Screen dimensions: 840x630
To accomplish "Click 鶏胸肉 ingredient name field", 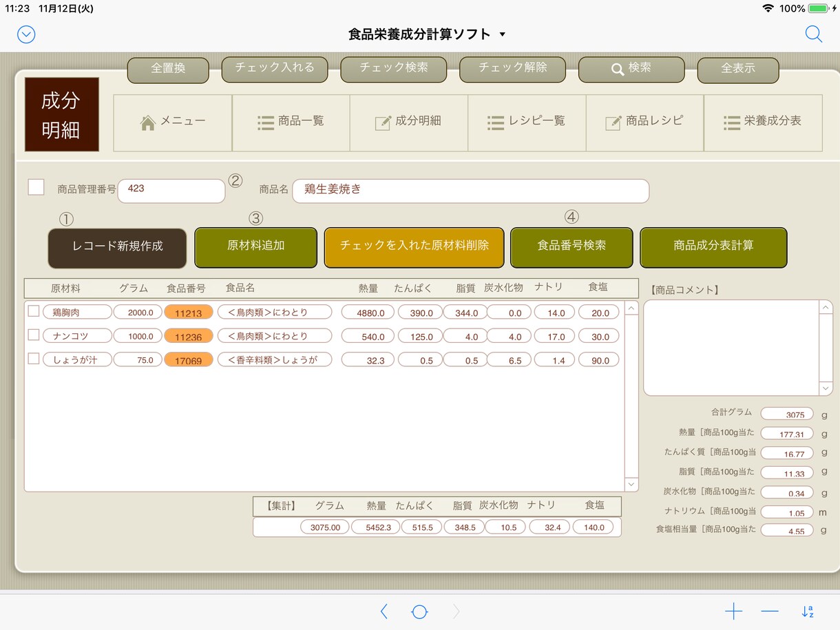I will 77,312.
